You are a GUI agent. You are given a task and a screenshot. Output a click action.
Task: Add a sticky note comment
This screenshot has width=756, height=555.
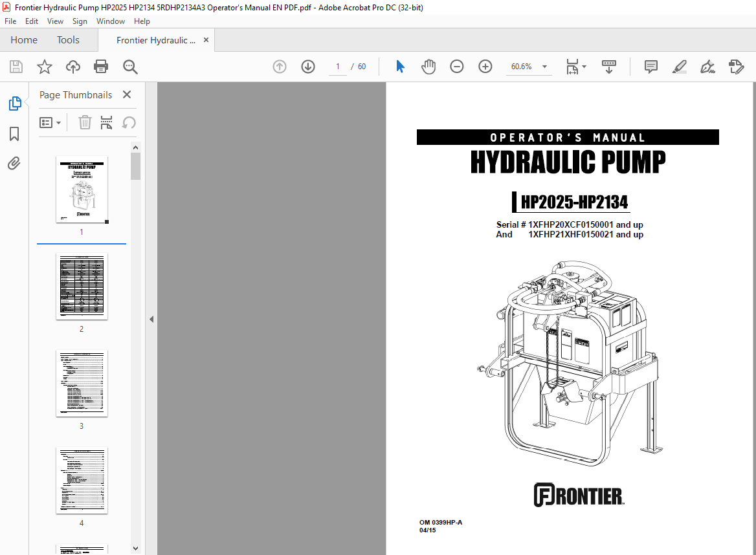tap(650, 66)
